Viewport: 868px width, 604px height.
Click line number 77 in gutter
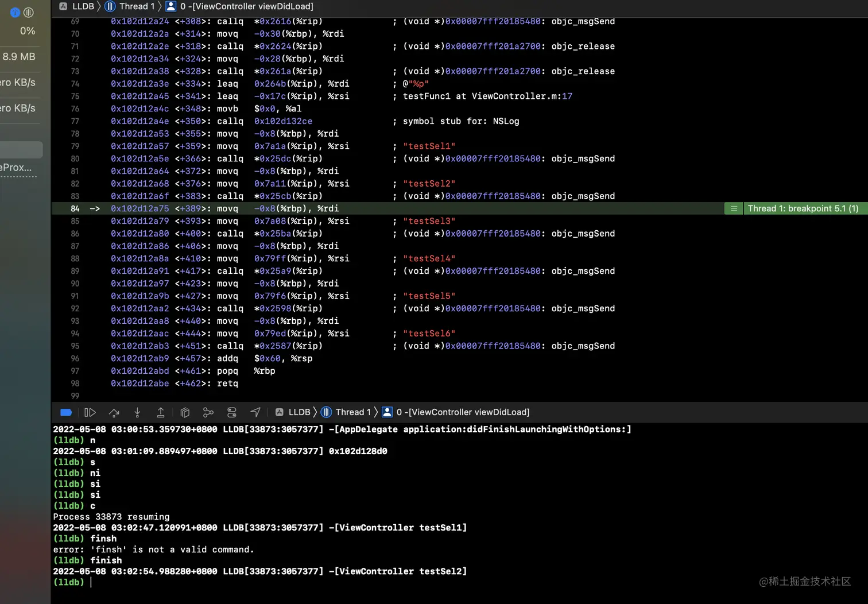pyautogui.click(x=75, y=121)
